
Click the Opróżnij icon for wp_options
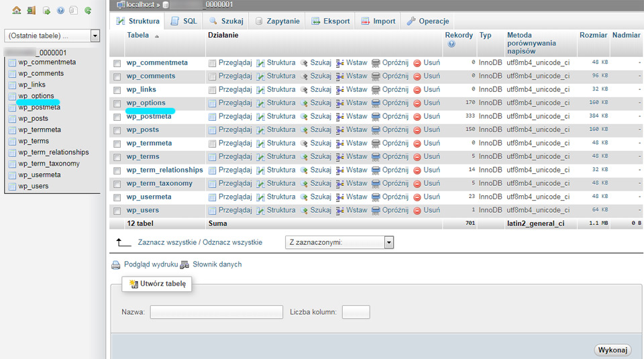point(376,103)
